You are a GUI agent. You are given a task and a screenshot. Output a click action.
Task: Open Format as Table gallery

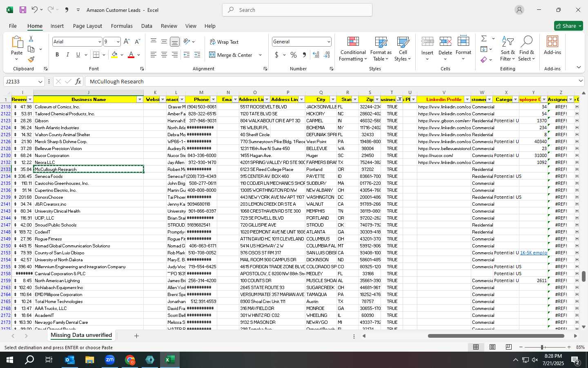(x=381, y=49)
